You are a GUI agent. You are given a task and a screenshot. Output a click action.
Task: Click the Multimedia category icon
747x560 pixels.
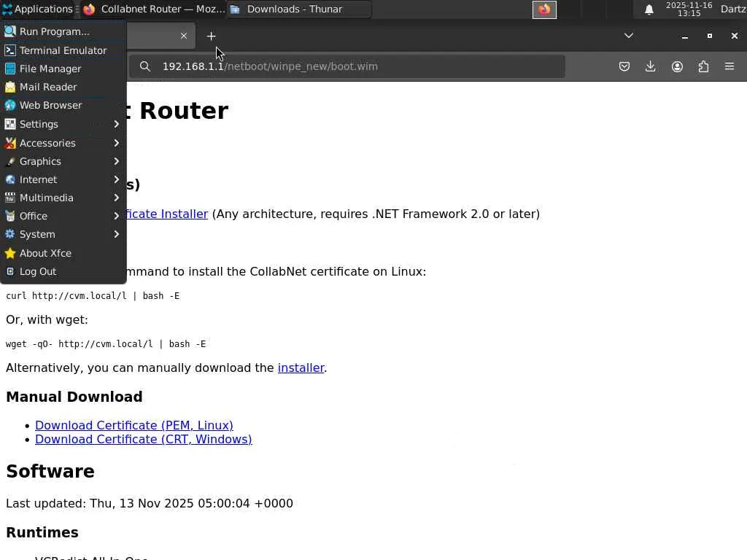tap(10, 198)
